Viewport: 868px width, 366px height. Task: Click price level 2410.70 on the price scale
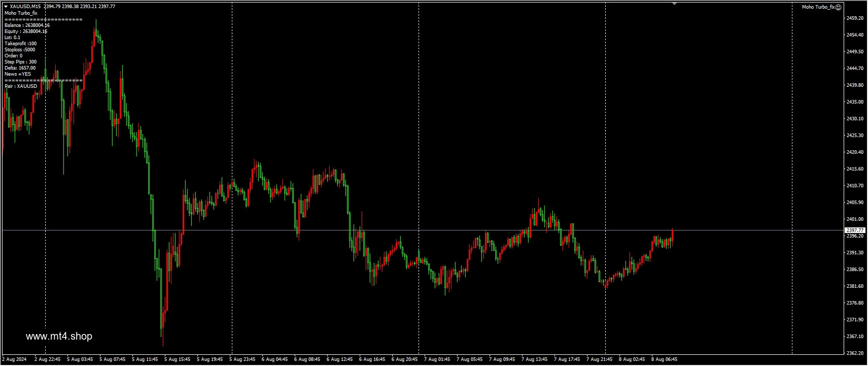coord(855,186)
